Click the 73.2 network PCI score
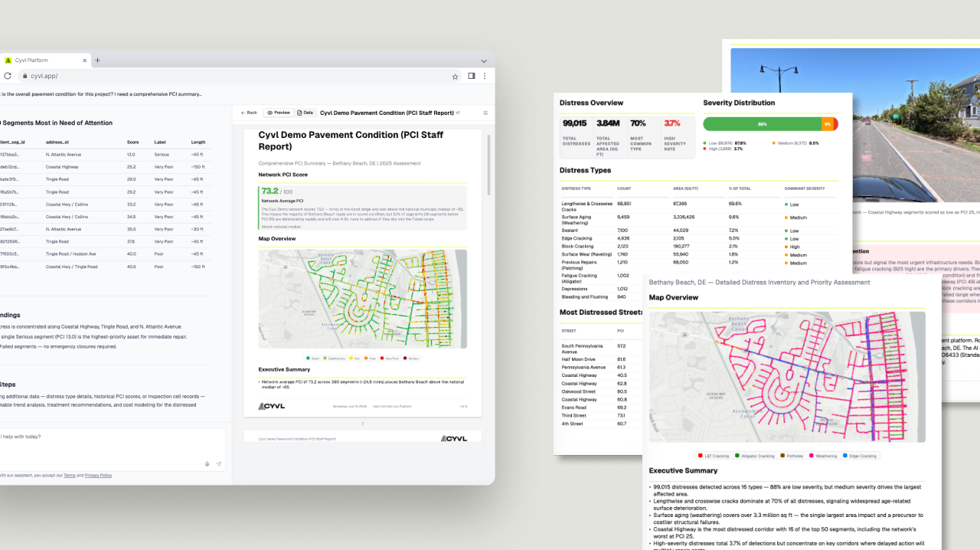 pos(269,191)
